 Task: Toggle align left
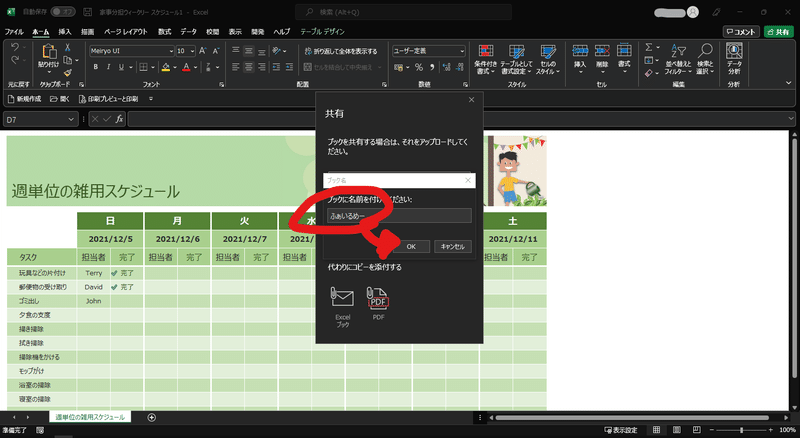pyautogui.click(x=235, y=67)
